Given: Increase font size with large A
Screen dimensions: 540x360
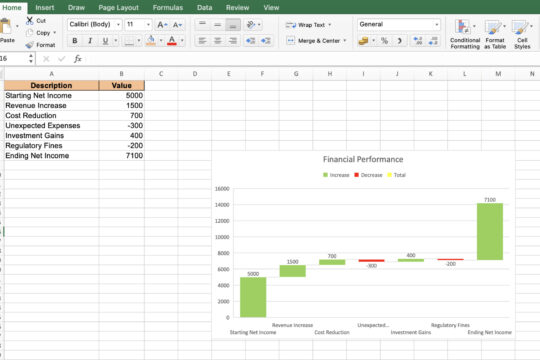Looking at the screenshot, I should pyautogui.click(x=162, y=25).
